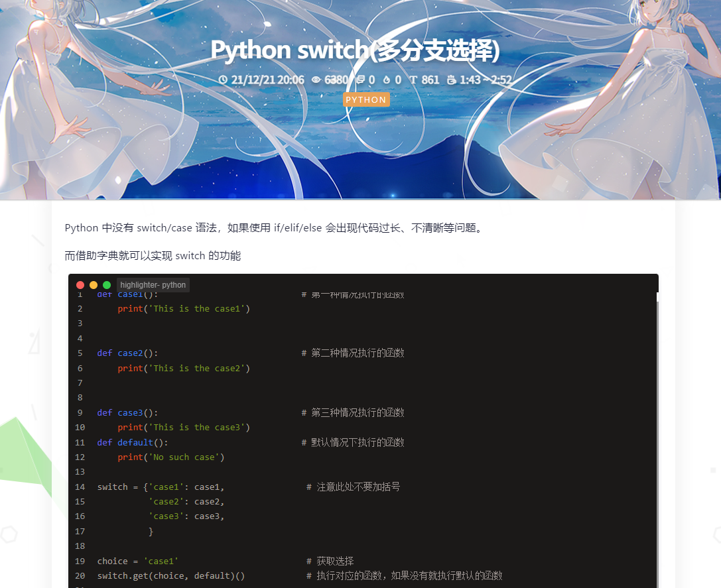Click print('This is the case1') line

point(184,309)
